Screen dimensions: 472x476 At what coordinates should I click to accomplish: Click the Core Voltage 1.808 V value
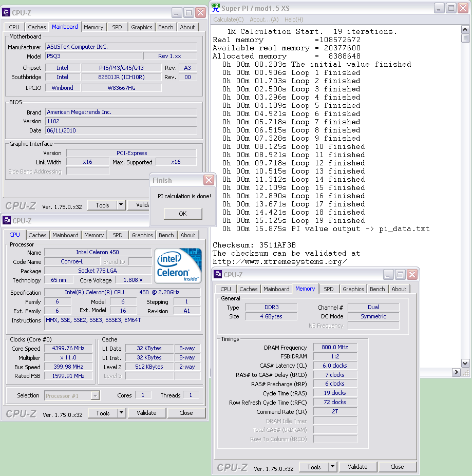[133, 280]
